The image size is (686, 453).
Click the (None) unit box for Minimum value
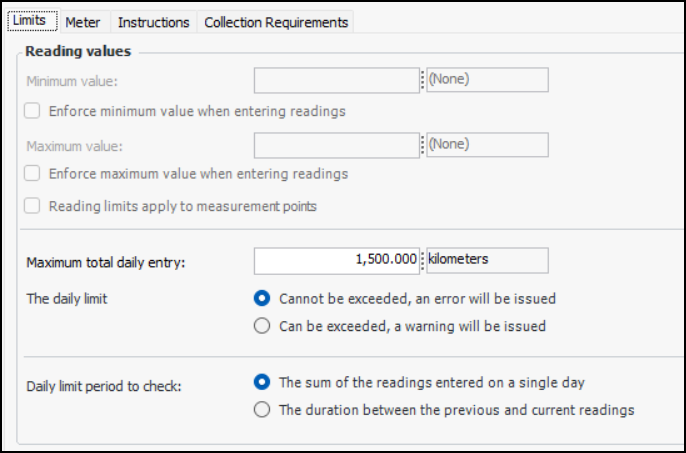pyautogui.click(x=487, y=80)
